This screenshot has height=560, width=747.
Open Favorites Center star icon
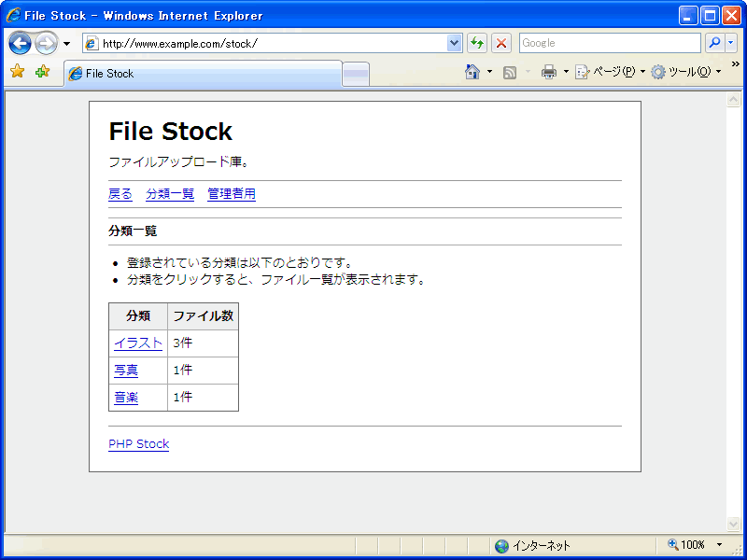pos(17,72)
